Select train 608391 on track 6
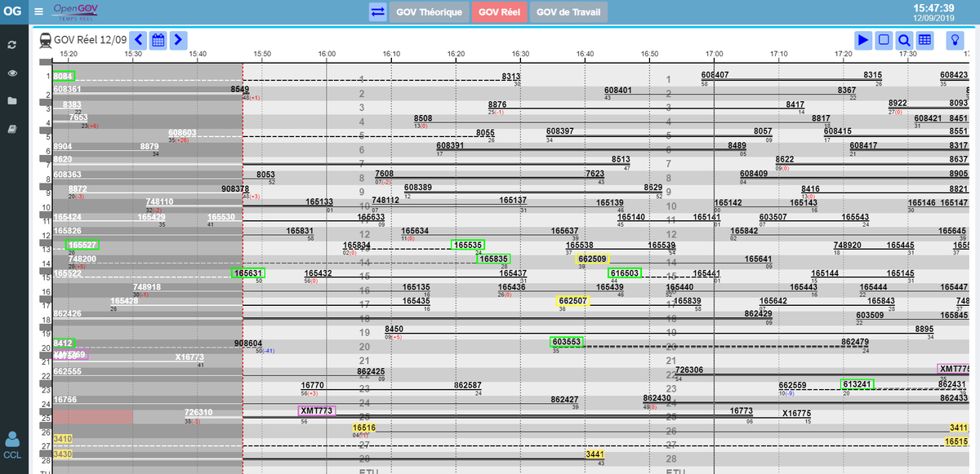 click(x=450, y=146)
